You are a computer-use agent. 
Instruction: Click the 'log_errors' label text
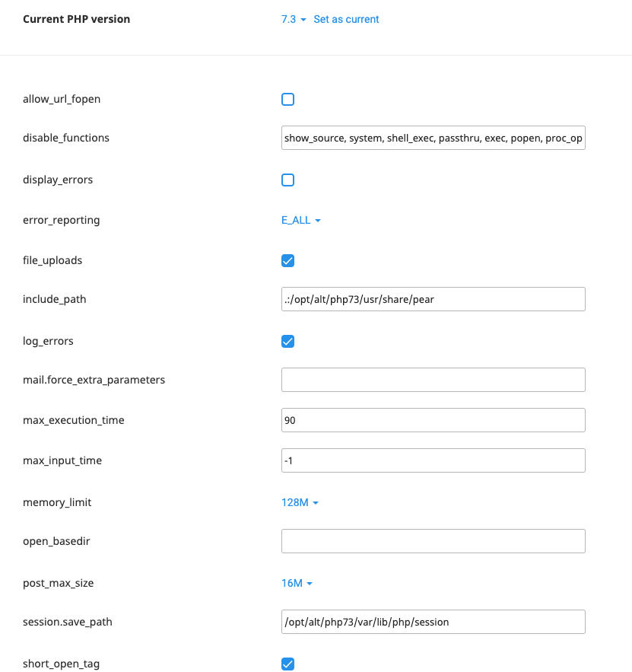point(48,341)
